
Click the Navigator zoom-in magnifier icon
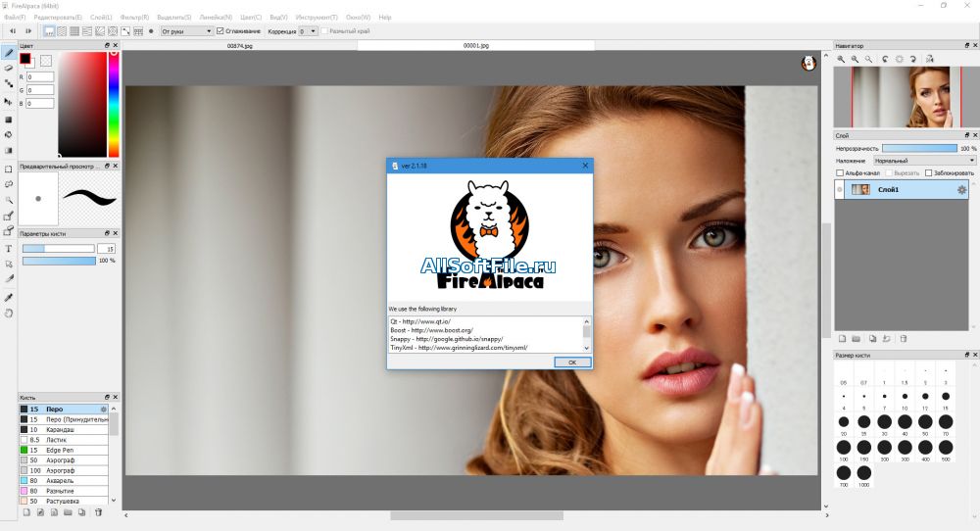(841, 59)
